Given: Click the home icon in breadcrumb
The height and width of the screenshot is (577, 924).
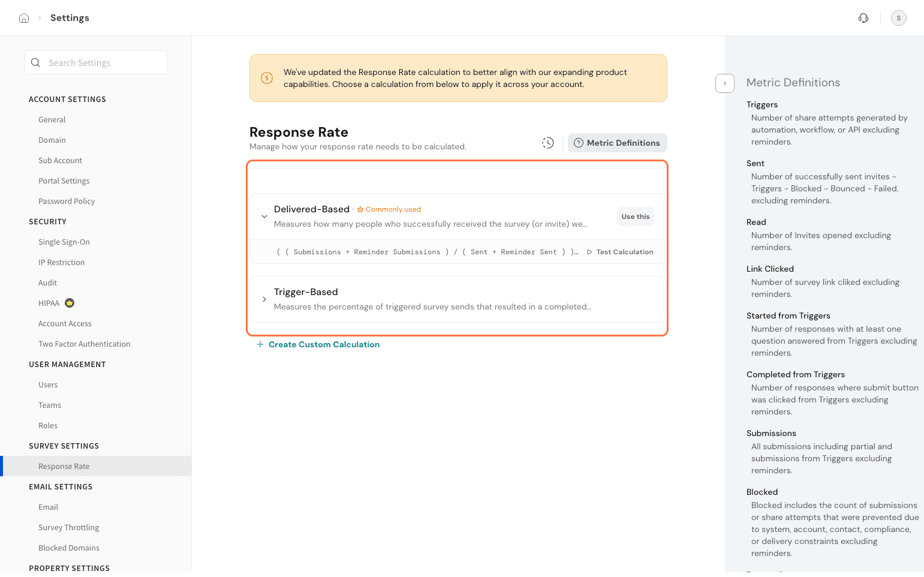Looking at the screenshot, I should click(24, 18).
